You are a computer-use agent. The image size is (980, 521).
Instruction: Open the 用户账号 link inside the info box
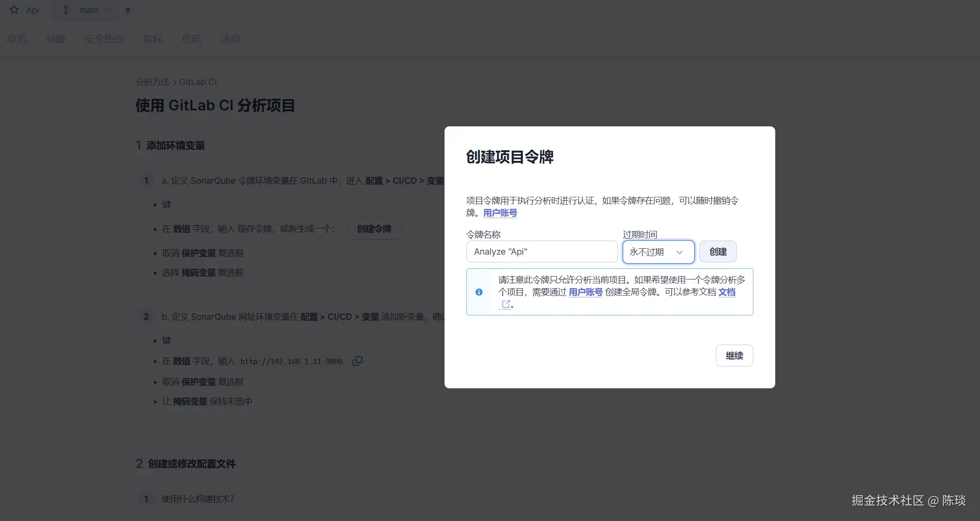586,292
